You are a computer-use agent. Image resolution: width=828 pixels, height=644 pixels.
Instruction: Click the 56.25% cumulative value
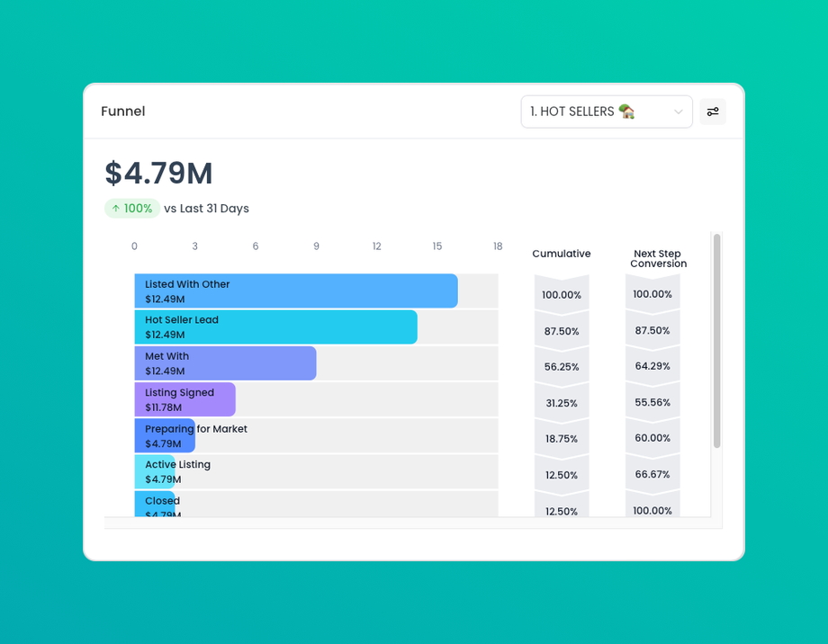pos(562,367)
